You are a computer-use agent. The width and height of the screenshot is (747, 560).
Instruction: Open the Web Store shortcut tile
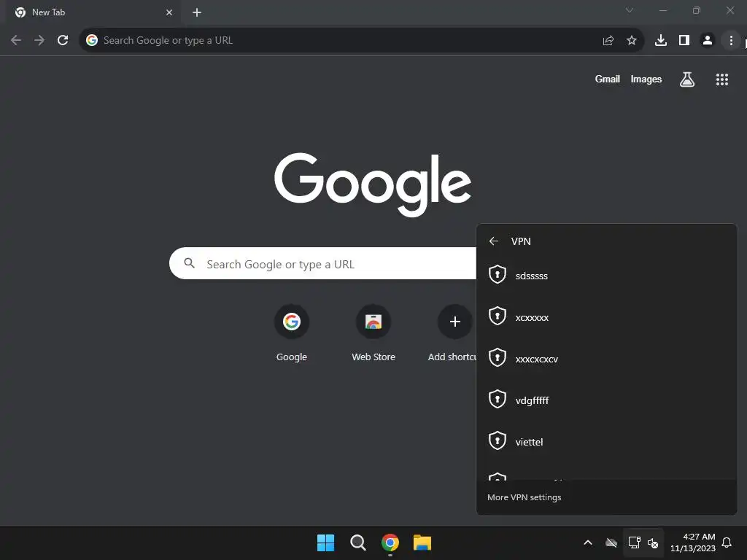[x=373, y=334]
